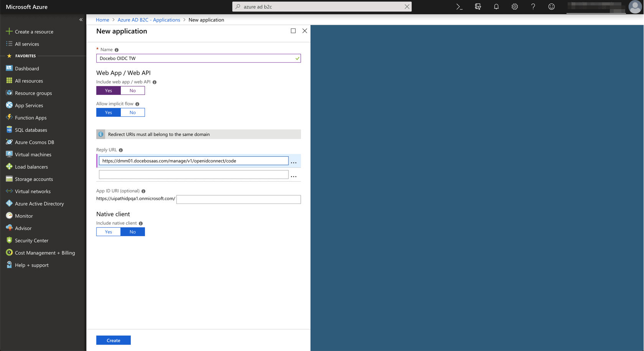Viewport: 644px width, 351px height.
Task: Open the Cloud Shell icon
Action: pyautogui.click(x=459, y=7)
